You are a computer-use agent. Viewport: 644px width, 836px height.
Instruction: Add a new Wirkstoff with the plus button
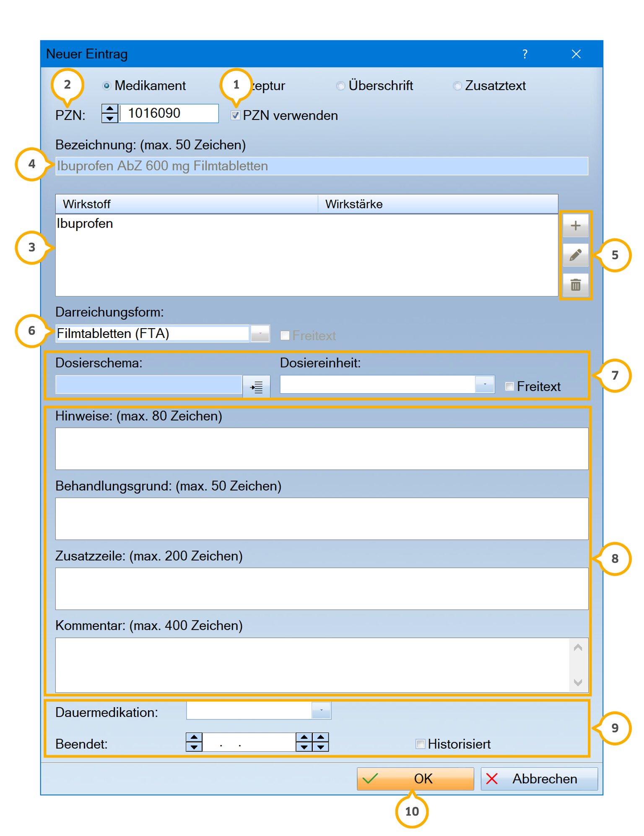575,226
